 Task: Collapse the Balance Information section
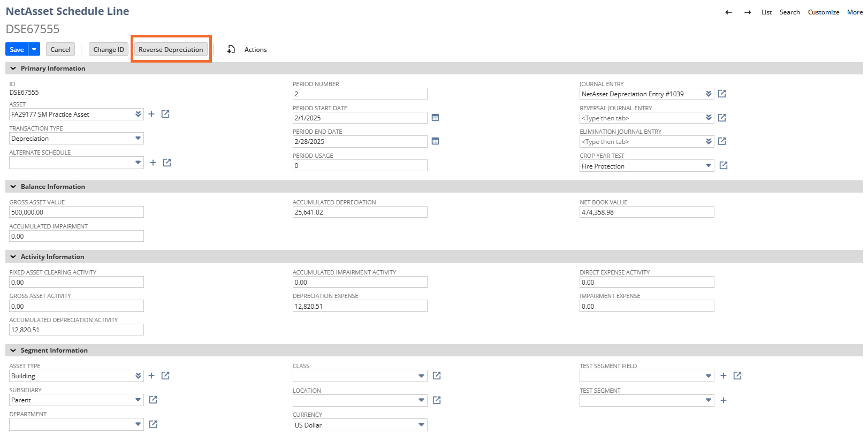pyautogui.click(x=13, y=187)
